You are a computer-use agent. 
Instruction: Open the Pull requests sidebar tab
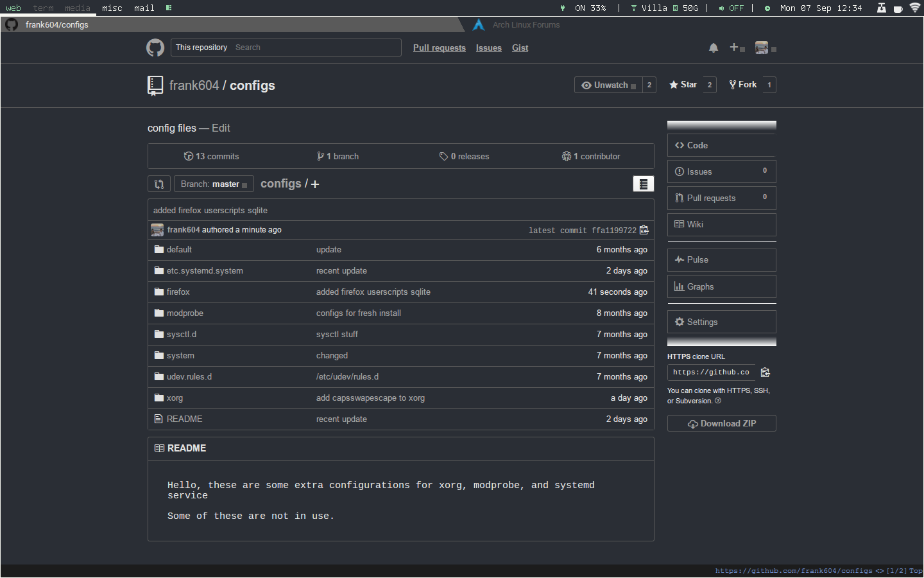pyautogui.click(x=722, y=198)
